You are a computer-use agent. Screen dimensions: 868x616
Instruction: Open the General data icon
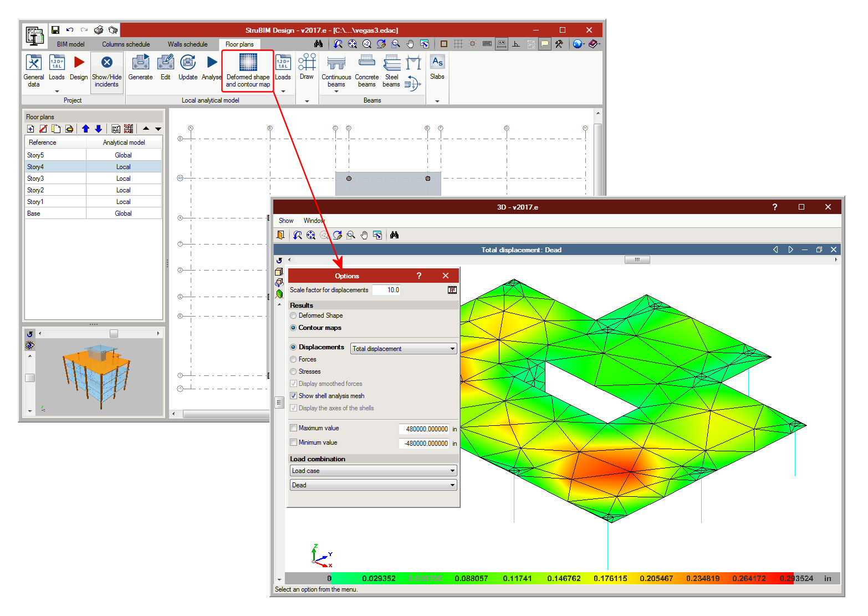click(34, 63)
